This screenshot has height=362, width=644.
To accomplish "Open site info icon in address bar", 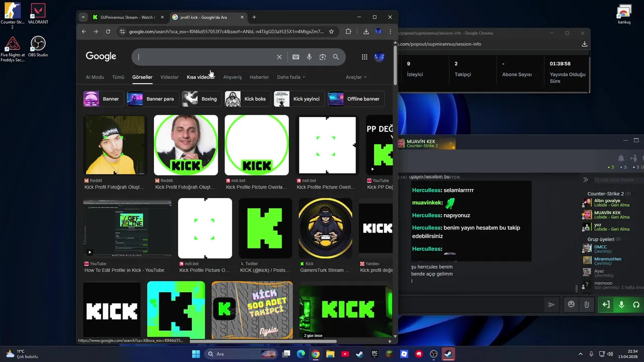I will 122,31.
